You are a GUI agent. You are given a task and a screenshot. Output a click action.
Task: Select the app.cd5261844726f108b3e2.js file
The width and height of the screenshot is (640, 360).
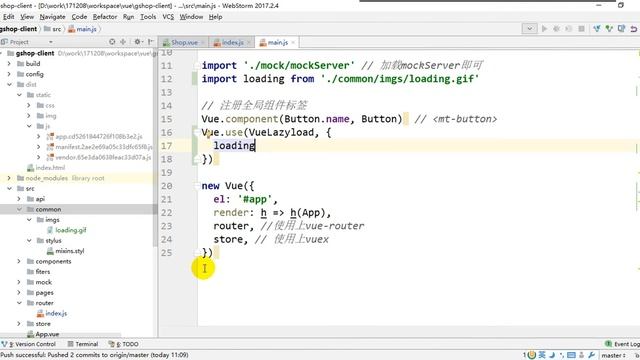click(x=94, y=137)
